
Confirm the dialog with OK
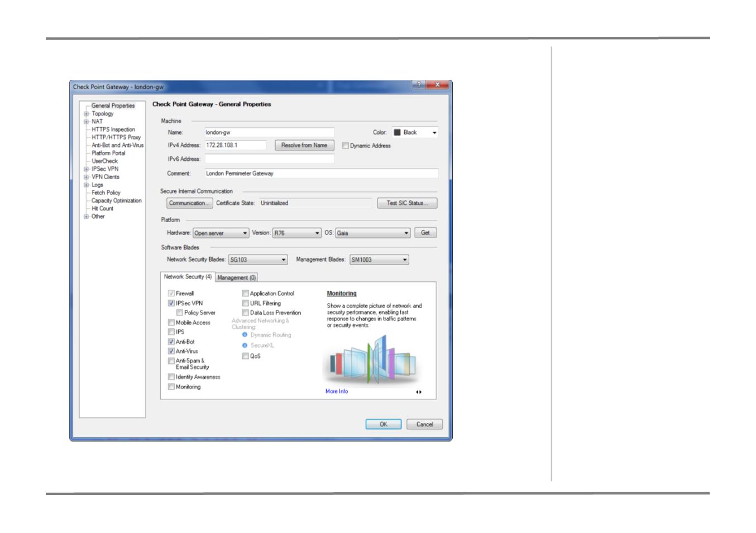384,424
